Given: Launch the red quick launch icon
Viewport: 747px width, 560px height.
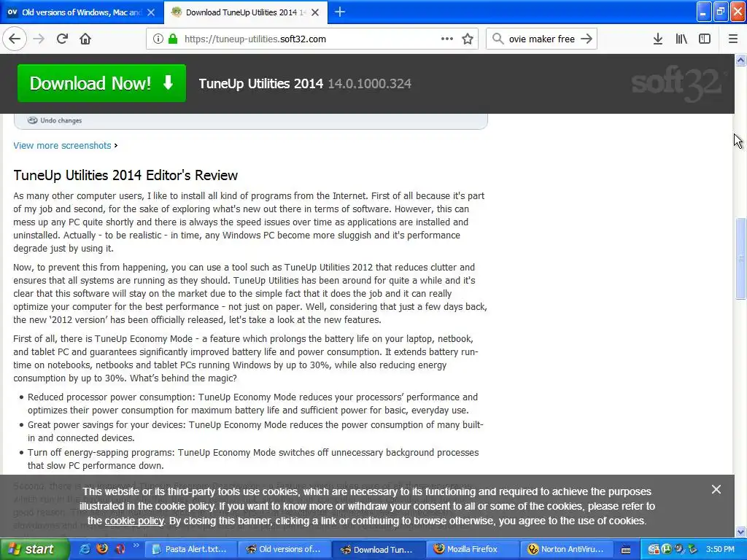Looking at the screenshot, I should click(x=120, y=549).
